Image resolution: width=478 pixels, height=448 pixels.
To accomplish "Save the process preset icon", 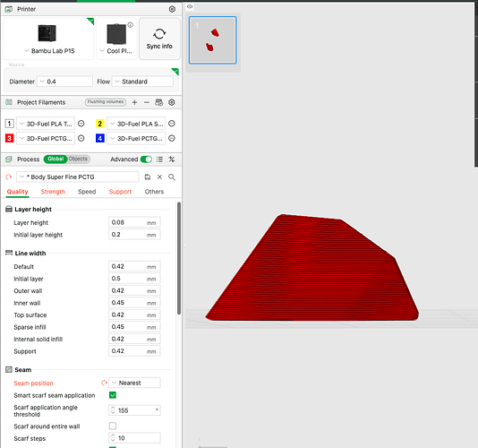I will (148, 177).
